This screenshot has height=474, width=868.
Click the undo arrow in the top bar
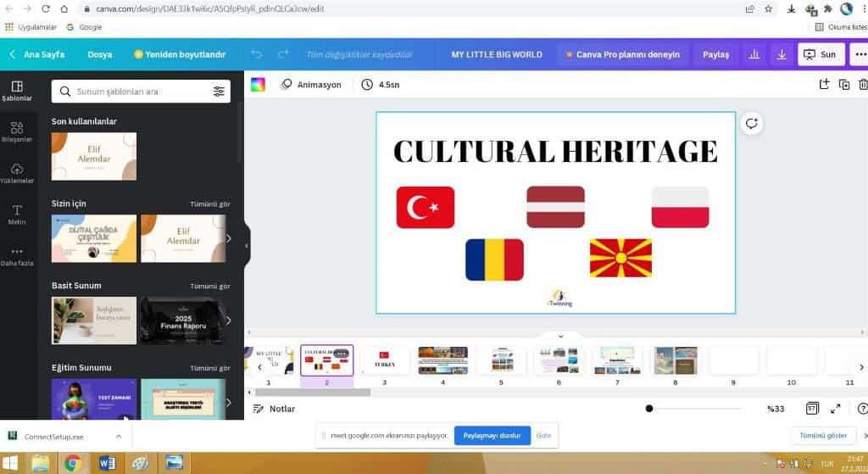tap(257, 54)
